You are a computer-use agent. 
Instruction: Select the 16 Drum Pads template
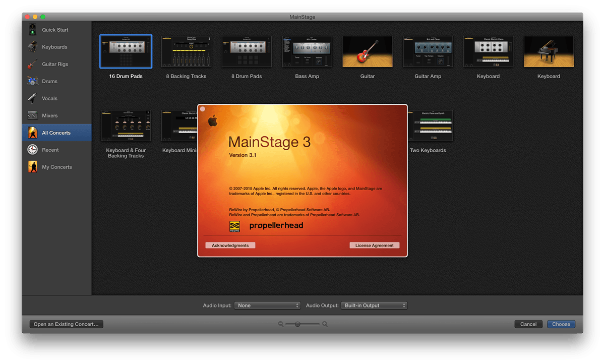pyautogui.click(x=126, y=51)
